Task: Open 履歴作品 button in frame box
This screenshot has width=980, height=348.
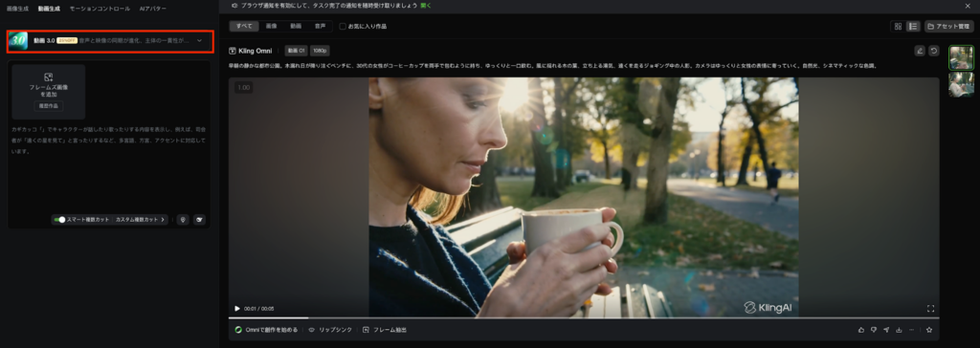Action: tap(49, 106)
